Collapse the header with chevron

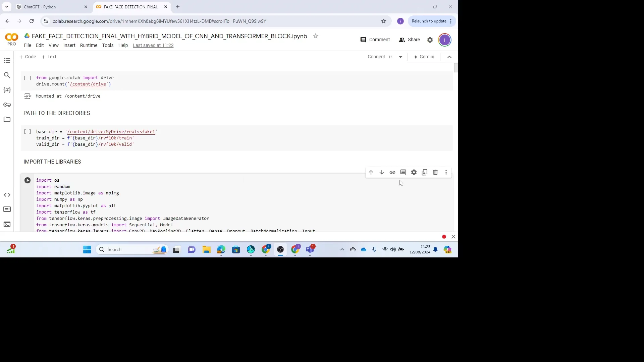click(x=449, y=57)
